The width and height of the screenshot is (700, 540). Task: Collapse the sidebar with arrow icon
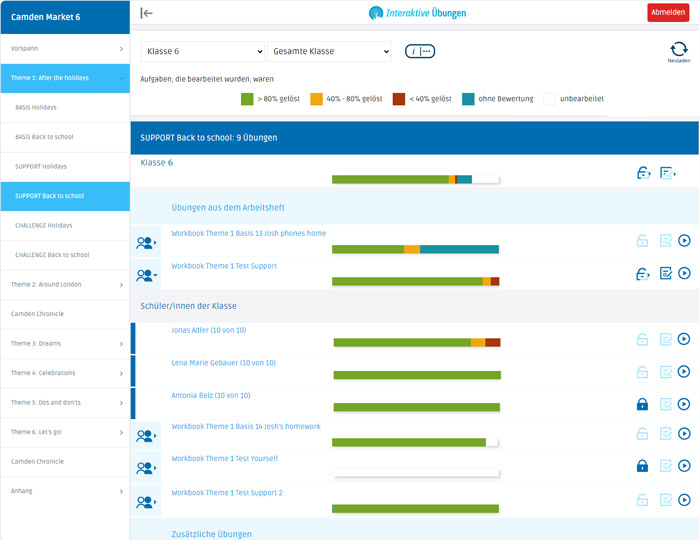click(146, 13)
